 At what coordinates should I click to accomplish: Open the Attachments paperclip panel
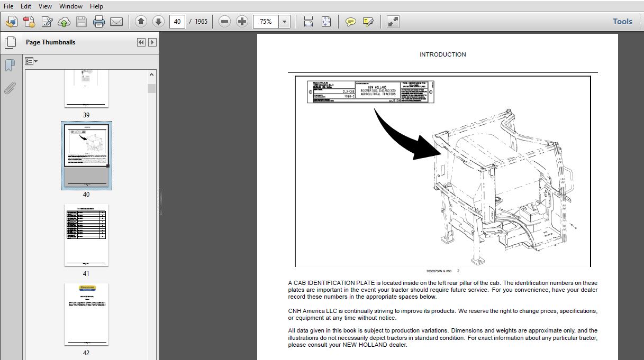click(x=10, y=88)
